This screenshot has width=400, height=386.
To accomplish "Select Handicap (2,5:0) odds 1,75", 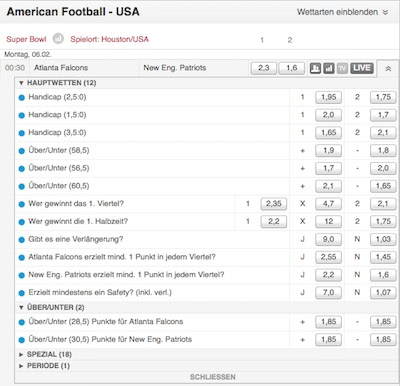I will [x=383, y=97].
